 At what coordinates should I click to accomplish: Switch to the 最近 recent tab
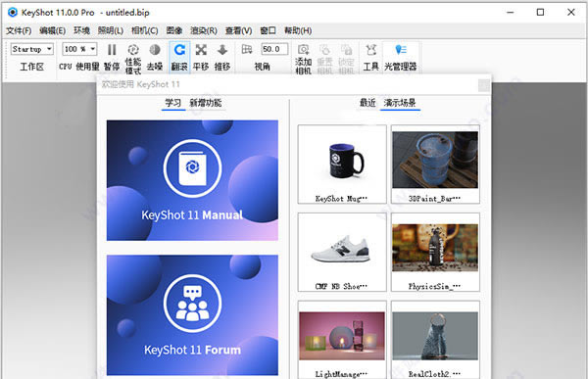[367, 103]
